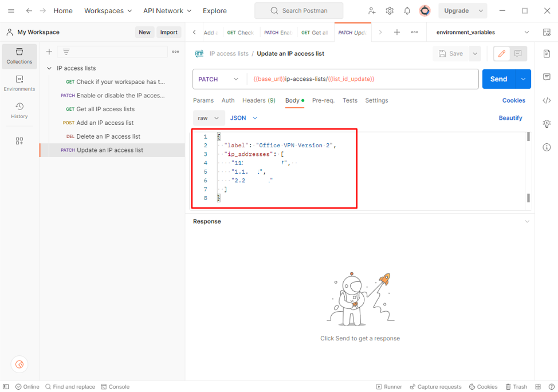Open the collections panel options ellipsis
Viewport: 558px width, 392px height.
(175, 52)
